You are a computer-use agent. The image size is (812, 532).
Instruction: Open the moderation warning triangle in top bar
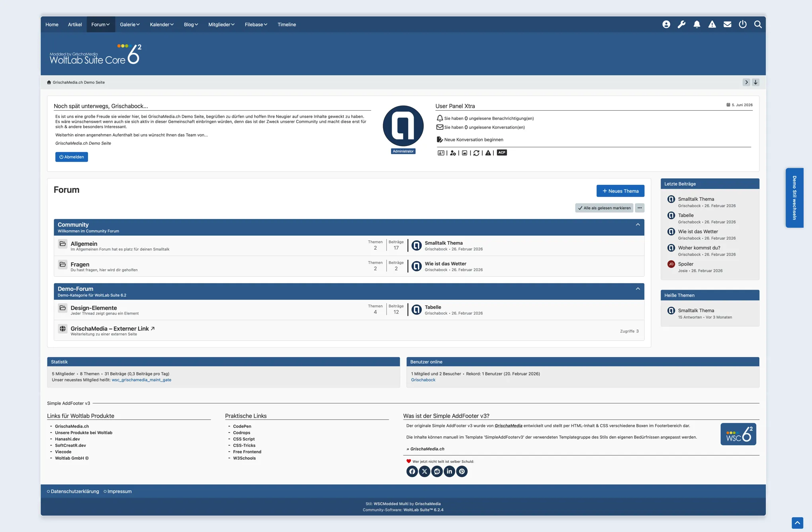(712, 24)
